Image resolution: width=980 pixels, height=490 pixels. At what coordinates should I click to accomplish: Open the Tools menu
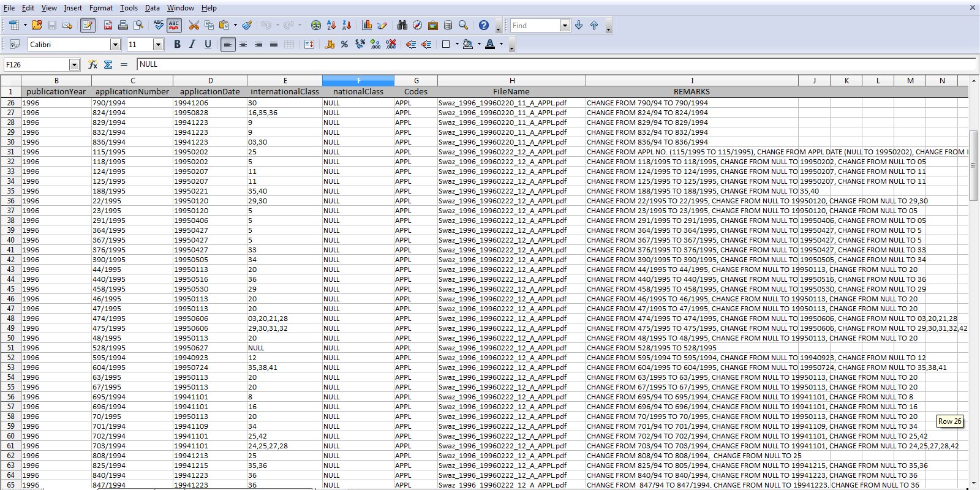129,8
